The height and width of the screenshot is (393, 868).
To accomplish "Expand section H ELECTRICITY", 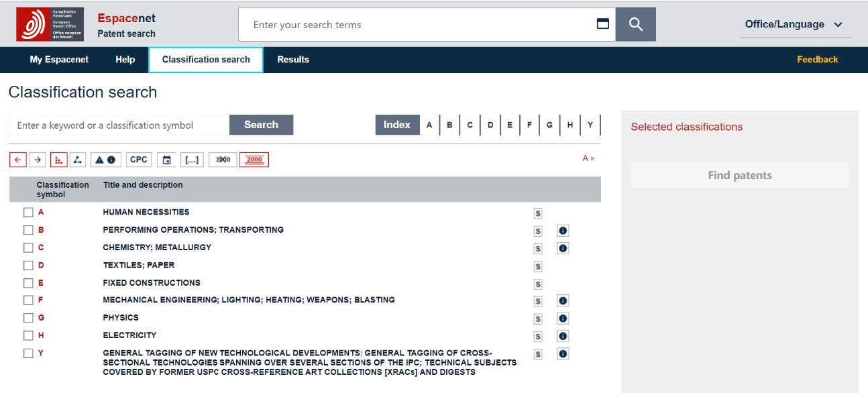I will 41,335.
